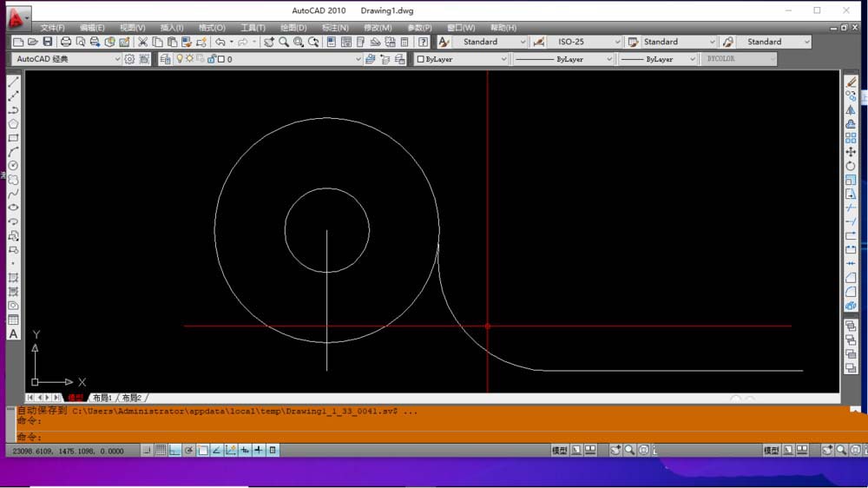Select the Fillet tool
The image size is (868, 488).
point(851,292)
